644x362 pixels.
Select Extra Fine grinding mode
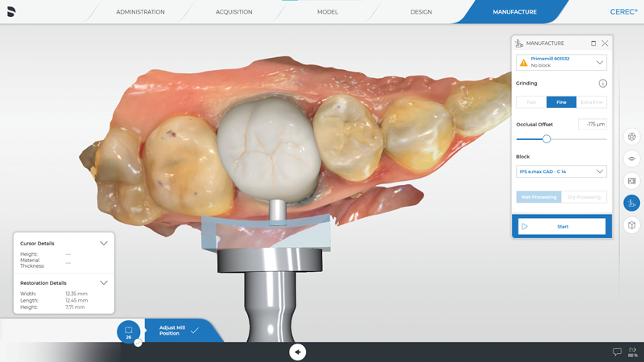[x=592, y=102]
